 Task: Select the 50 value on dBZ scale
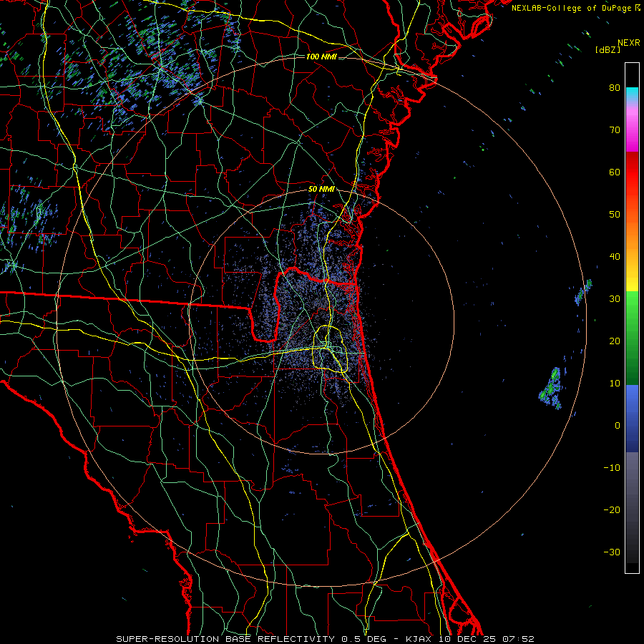(615, 215)
